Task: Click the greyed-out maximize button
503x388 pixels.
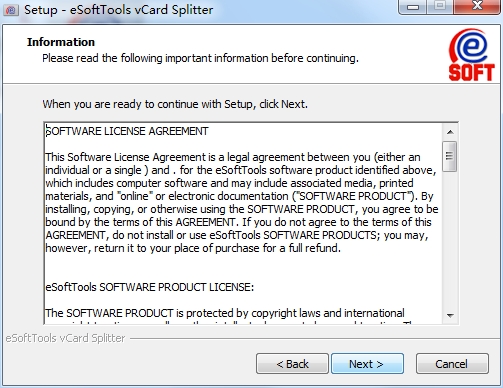Action: pyautogui.click(x=440, y=6)
